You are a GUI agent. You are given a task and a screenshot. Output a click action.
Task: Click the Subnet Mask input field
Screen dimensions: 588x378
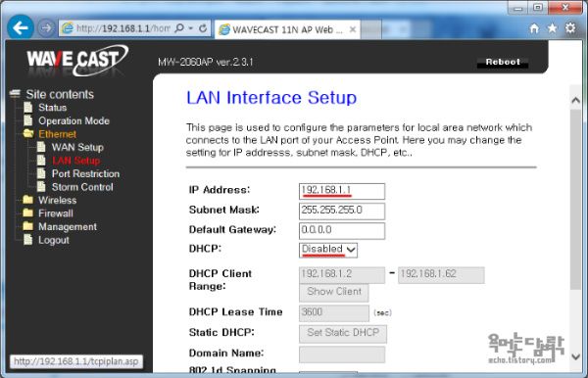342,211
